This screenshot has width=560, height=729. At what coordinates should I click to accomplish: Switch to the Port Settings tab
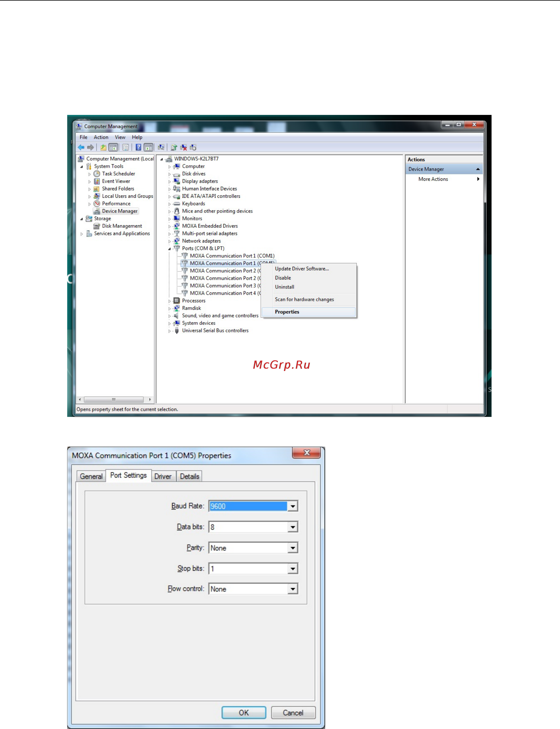click(128, 476)
